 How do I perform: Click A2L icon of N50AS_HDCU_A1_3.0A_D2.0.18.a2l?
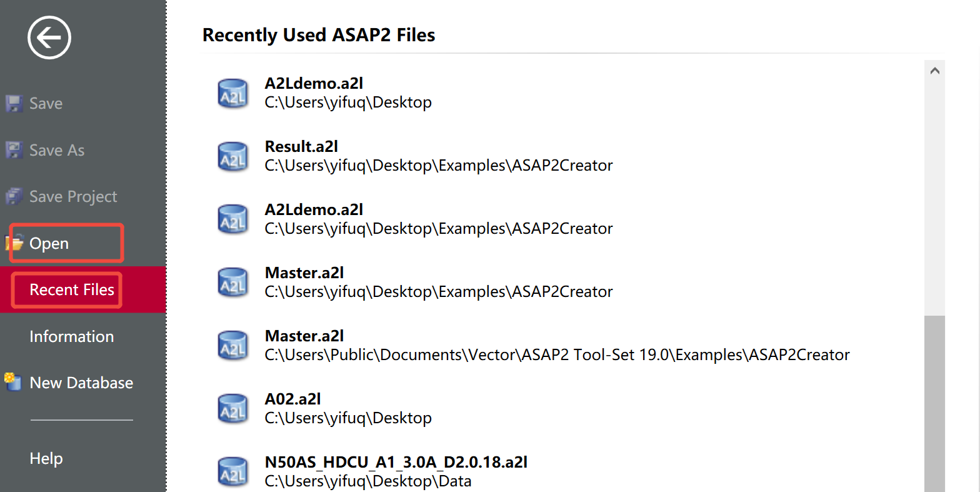(x=232, y=472)
